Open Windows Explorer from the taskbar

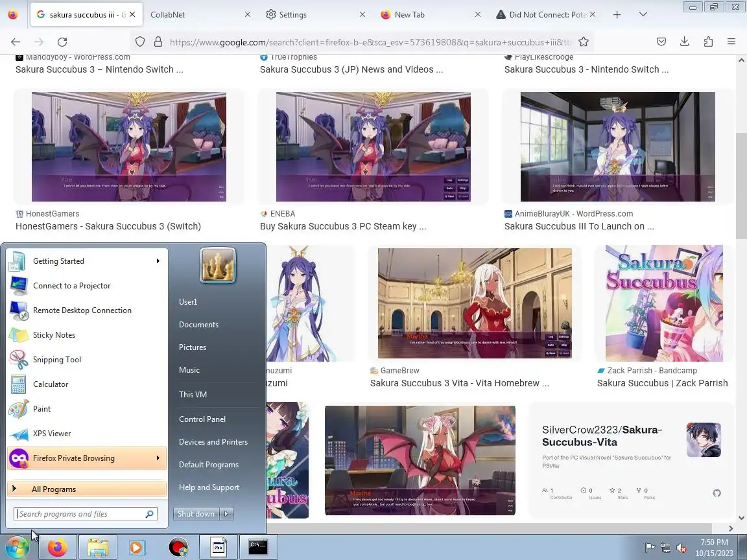[98, 547]
